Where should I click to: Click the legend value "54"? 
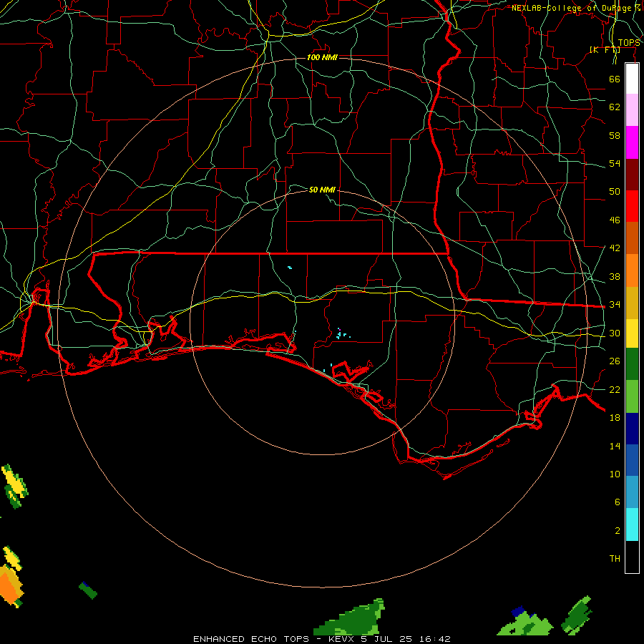pos(615,163)
